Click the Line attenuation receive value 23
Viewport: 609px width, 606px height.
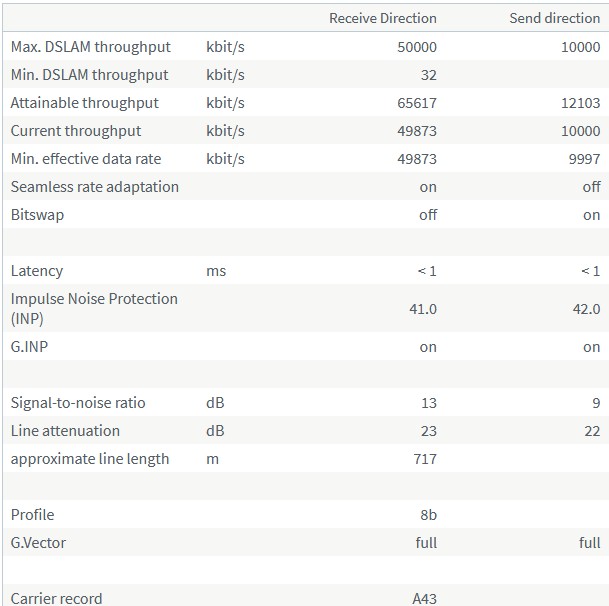coord(428,431)
